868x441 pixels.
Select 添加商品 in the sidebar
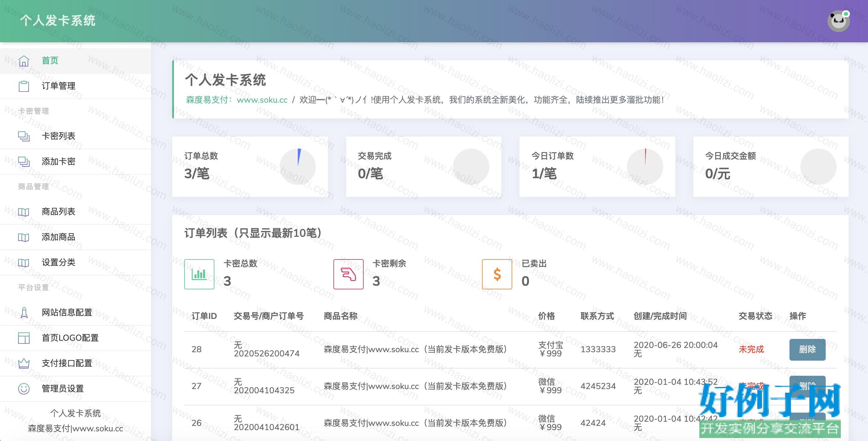click(76, 237)
